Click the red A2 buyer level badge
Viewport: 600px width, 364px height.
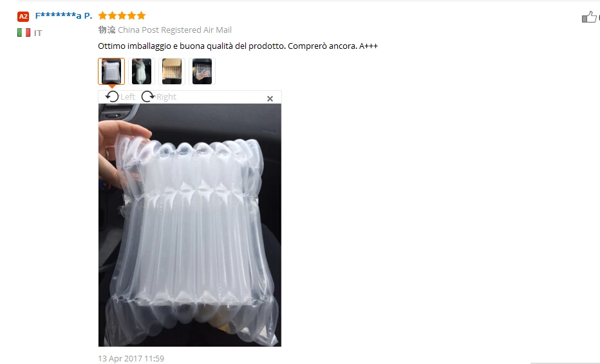pyautogui.click(x=23, y=17)
